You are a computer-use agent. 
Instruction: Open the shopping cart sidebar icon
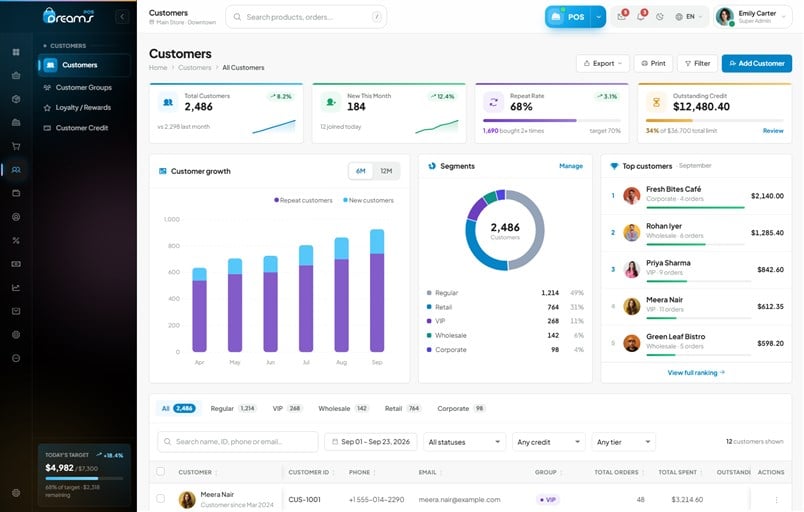(x=16, y=146)
